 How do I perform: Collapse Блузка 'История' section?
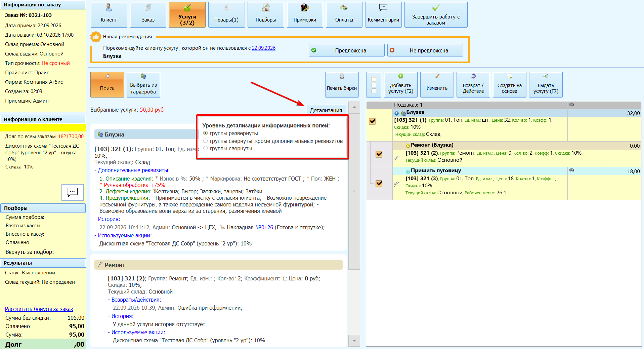107,219
